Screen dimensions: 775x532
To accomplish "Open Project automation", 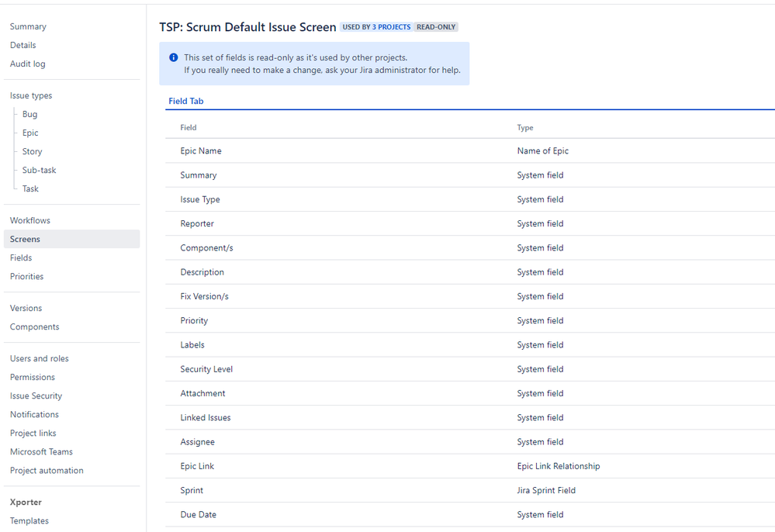I will tap(47, 471).
